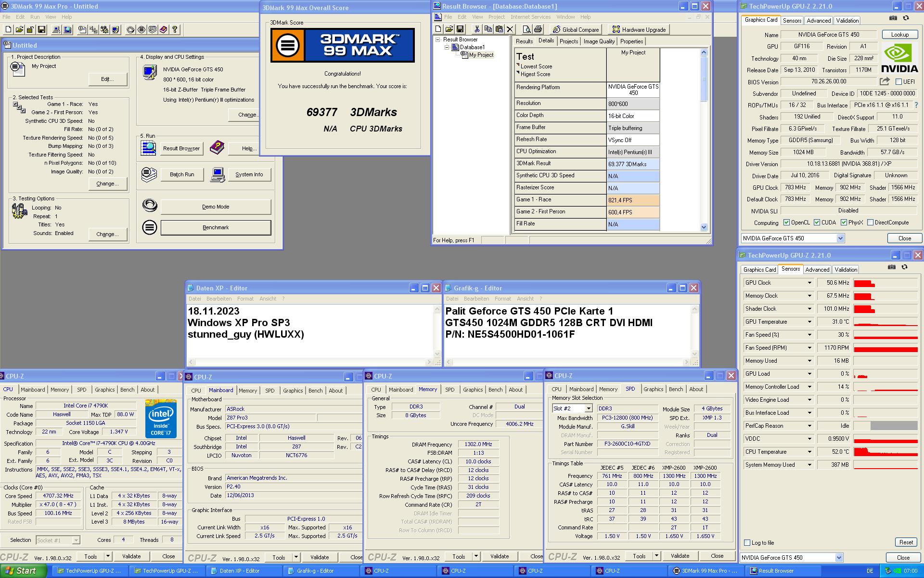Click the Result Browser details scrollbar down arrow
The width and height of the screenshot is (924, 578).
[x=704, y=227]
